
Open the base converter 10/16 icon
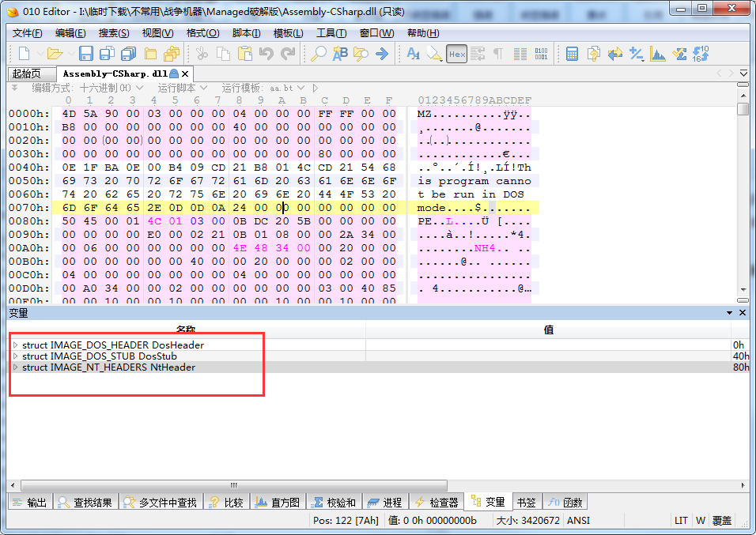pyautogui.click(x=701, y=54)
